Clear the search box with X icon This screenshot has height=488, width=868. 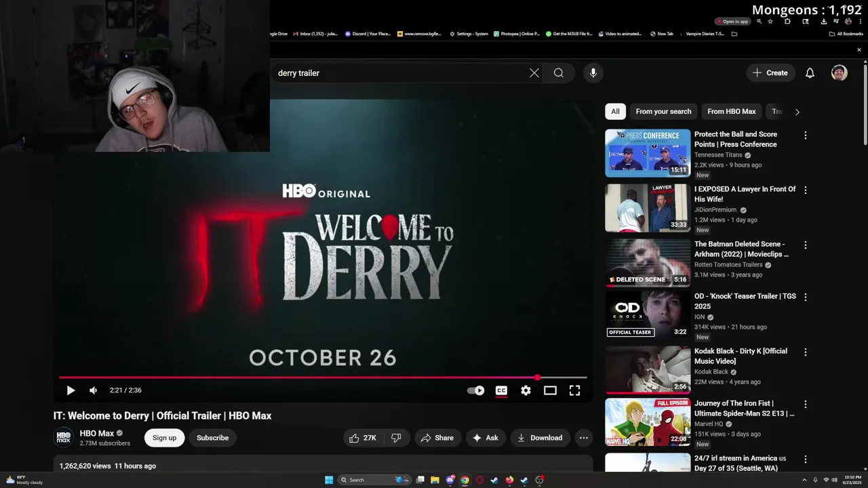(534, 73)
